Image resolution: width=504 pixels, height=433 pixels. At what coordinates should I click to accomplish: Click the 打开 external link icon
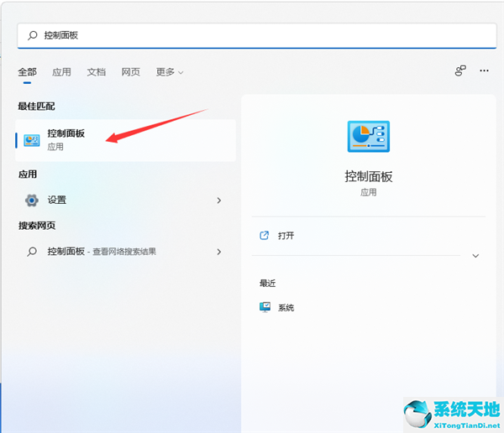click(265, 236)
